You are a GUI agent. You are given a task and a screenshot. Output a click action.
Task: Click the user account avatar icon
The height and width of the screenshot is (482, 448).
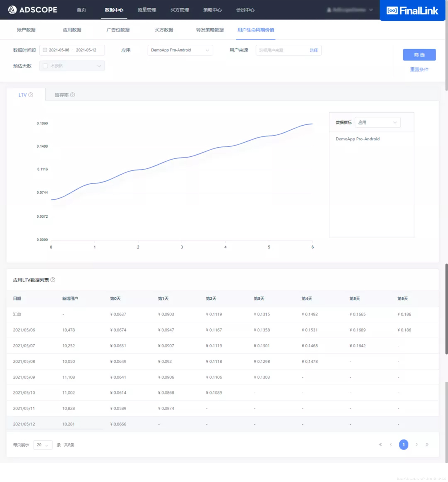[x=329, y=10]
